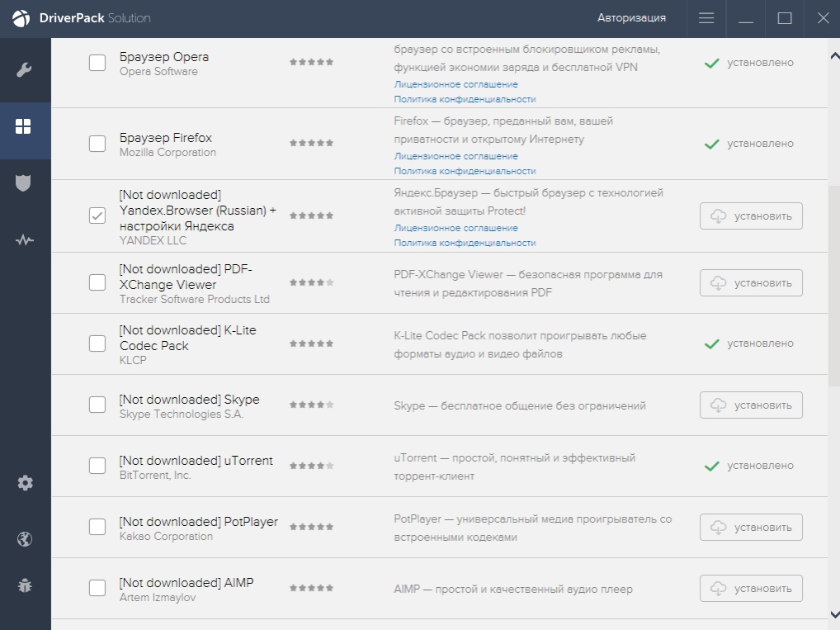This screenshot has width=840, height=630.
Task: Install PotPlayer with its установить button
Action: pos(751,527)
